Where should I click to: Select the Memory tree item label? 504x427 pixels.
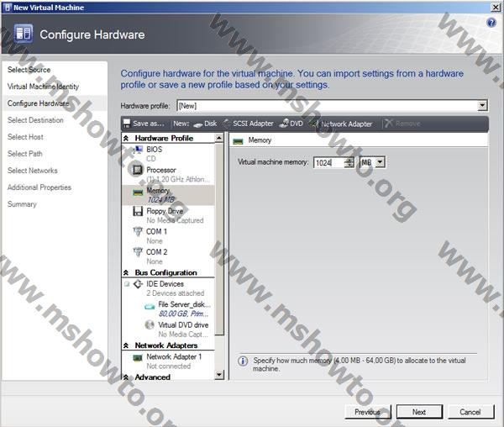pos(158,190)
